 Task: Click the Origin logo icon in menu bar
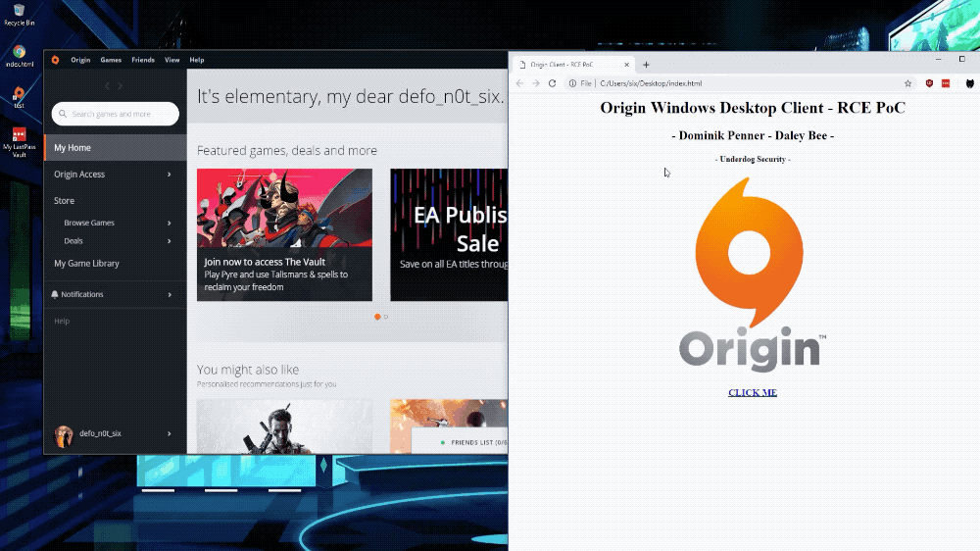pyautogui.click(x=55, y=60)
